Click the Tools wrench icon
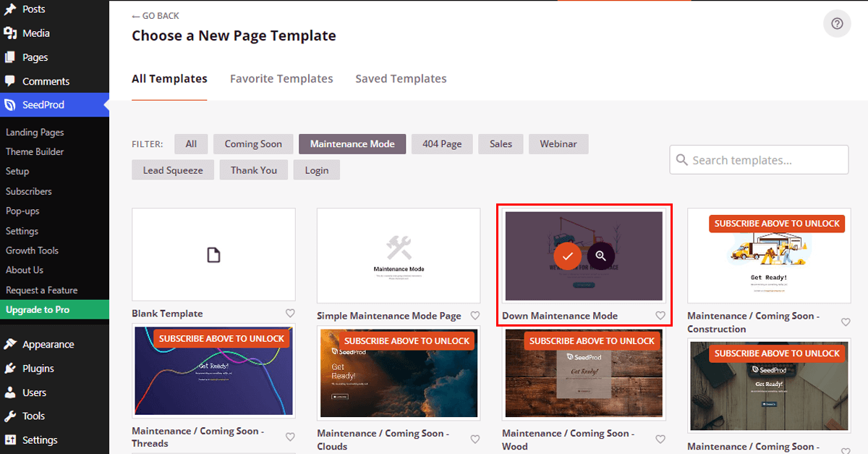This screenshot has height=454, width=868. (10, 416)
